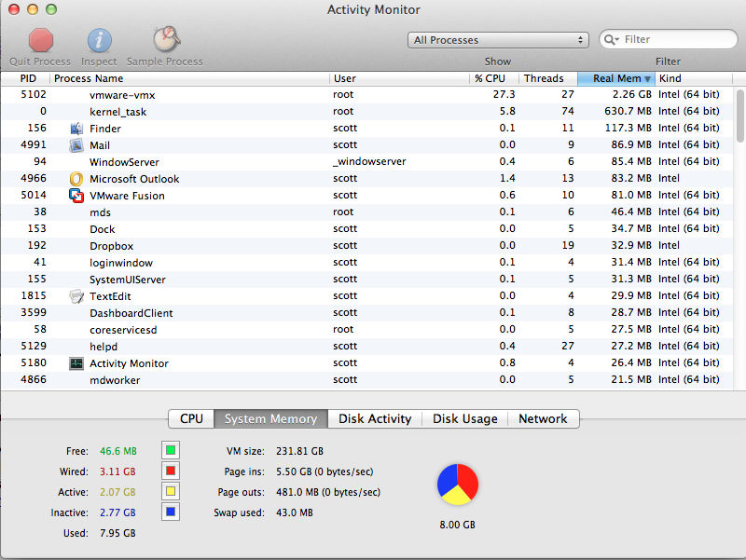Open the Network tab
Image resolution: width=746 pixels, height=560 pixels.
point(544,418)
